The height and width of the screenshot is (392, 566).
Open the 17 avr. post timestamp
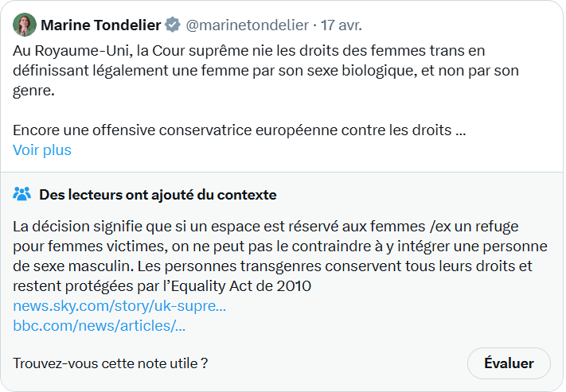pos(342,25)
